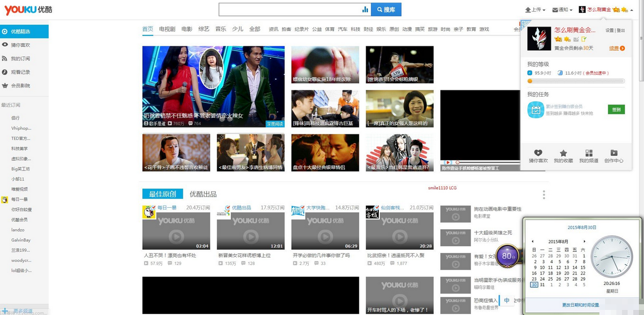Open 创作中心 folder icon
Image resolution: width=644 pixels, height=315 pixels.
point(614,153)
